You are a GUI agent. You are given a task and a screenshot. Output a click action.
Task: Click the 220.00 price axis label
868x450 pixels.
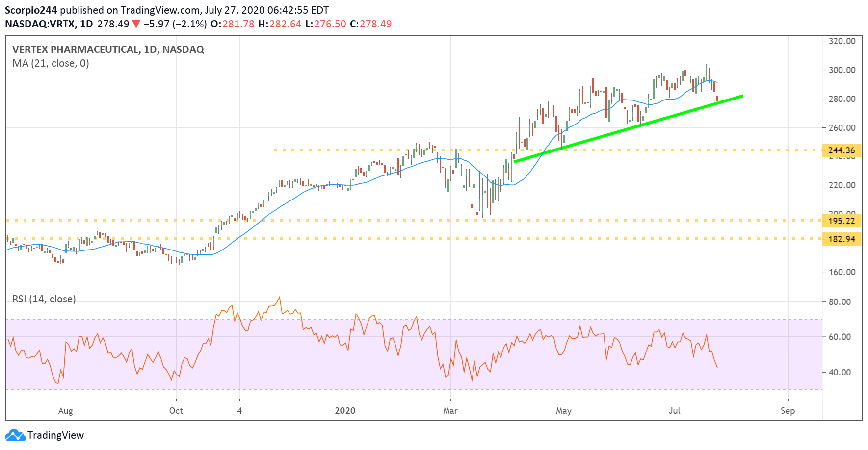pyautogui.click(x=842, y=185)
